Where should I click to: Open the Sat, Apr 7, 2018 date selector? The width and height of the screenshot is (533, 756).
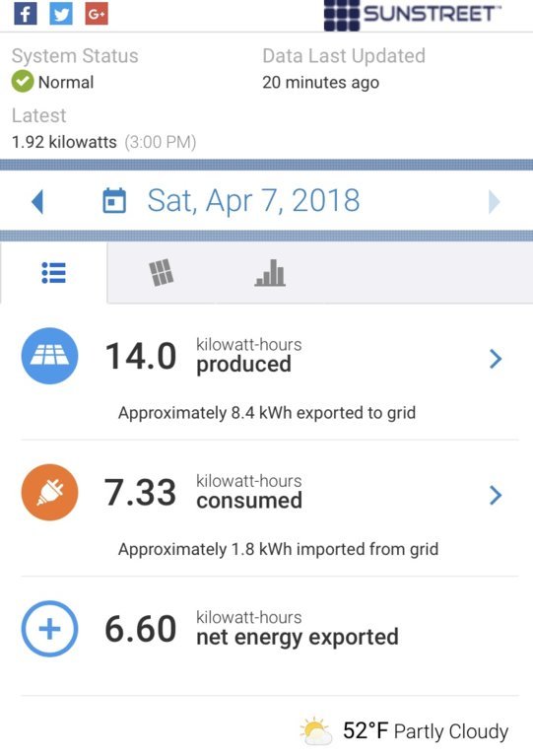pos(253,200)
